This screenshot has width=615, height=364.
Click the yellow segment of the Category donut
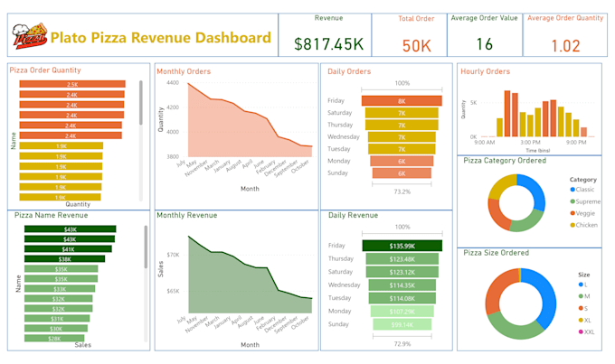point(500,186)
